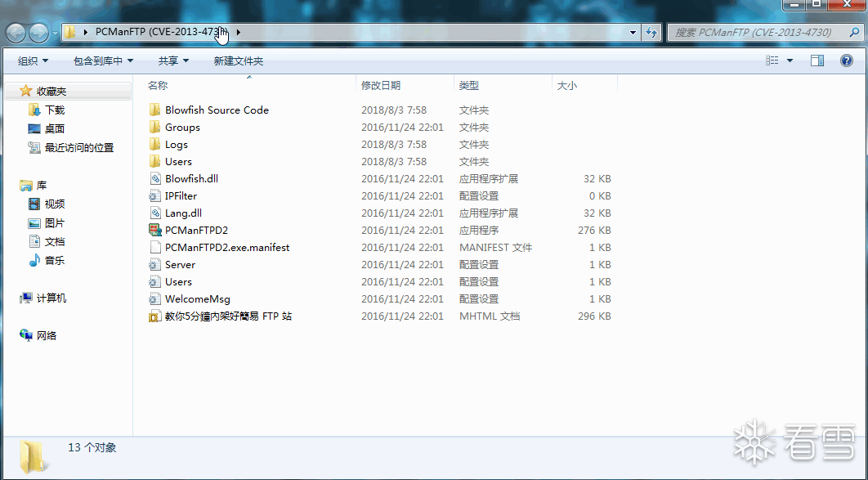Click 视频 library in the navigation pane

click(x=55, y=204)
